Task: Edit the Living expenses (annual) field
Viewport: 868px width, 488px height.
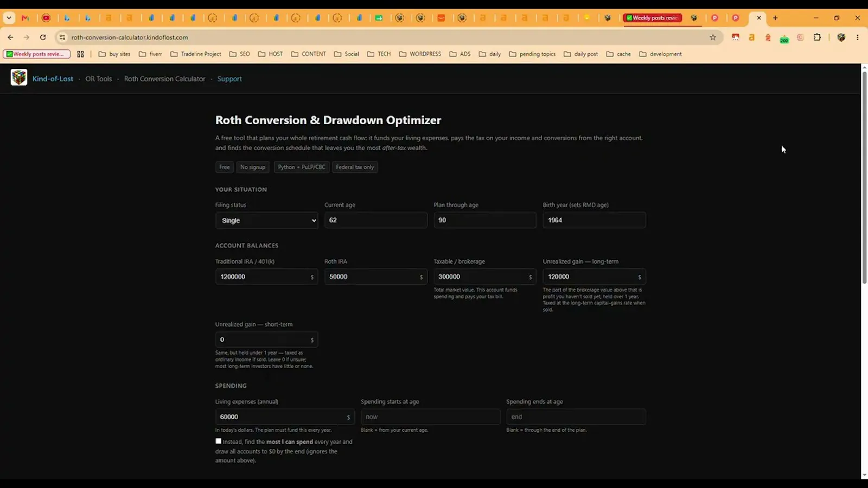Action: coord(285,417)
